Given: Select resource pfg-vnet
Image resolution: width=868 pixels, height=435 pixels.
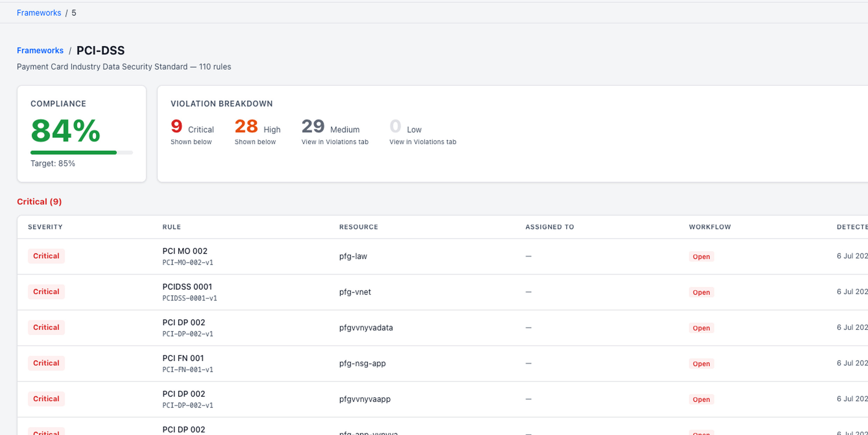Looking at the screenshot, I should point(355,292).
